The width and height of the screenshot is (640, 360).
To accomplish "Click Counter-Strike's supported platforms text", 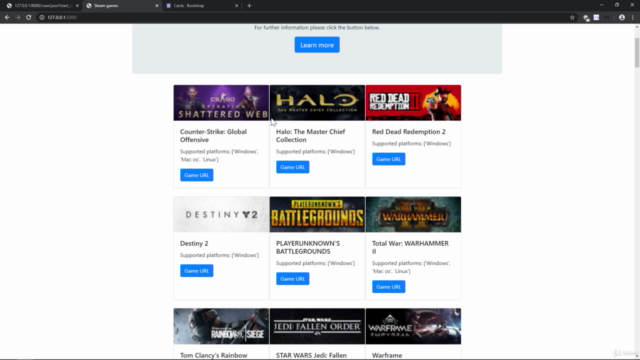I will 220,156.
